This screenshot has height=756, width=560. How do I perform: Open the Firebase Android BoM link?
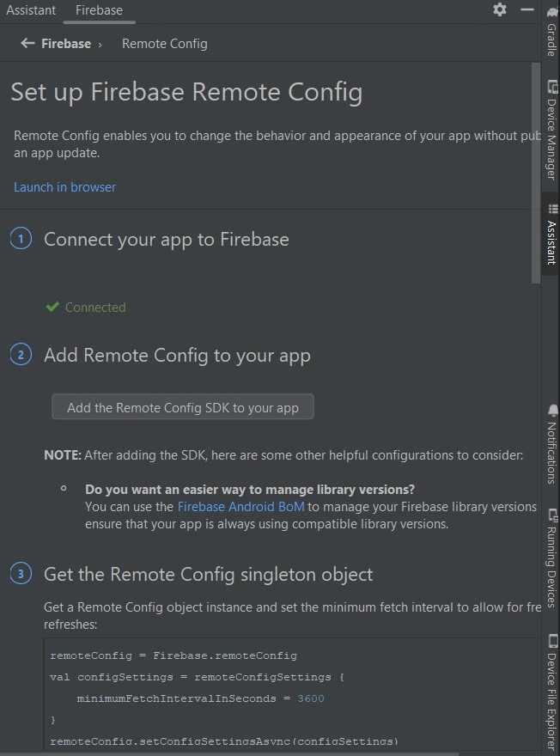tap(240, 507)
